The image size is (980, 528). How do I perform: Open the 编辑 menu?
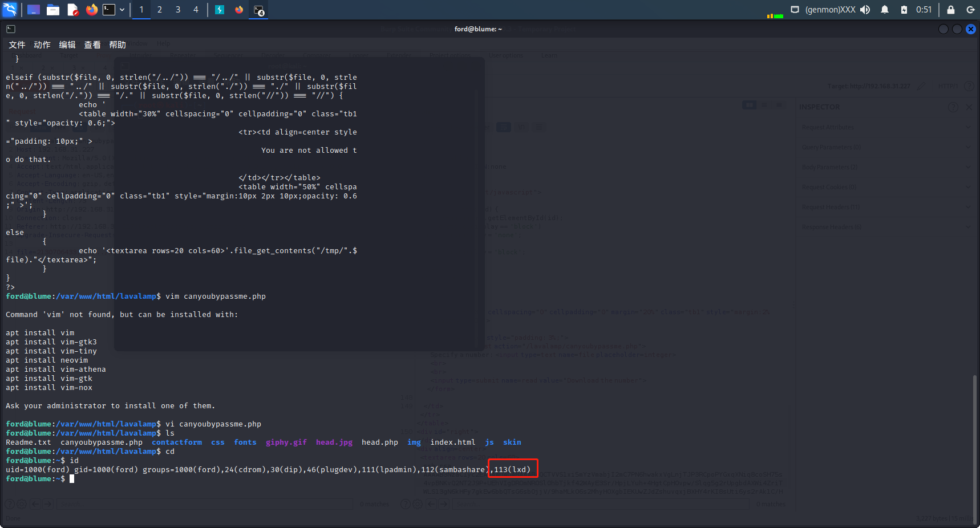coord(67,44)
